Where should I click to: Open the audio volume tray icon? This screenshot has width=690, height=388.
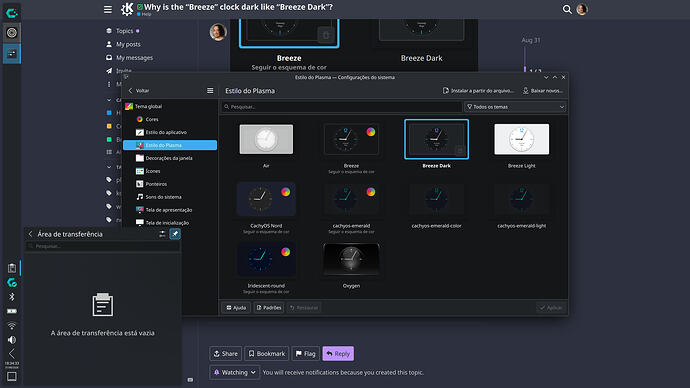pos(12,340)
